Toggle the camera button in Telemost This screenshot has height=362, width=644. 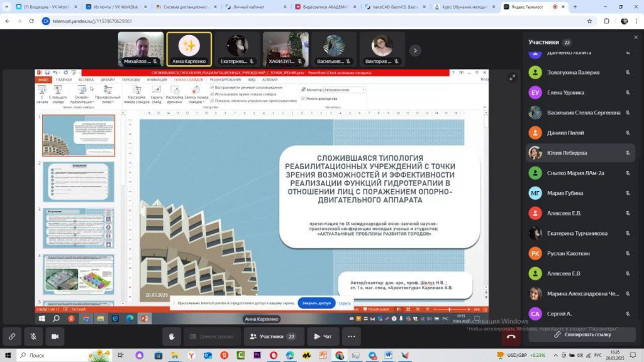[55, 336]
